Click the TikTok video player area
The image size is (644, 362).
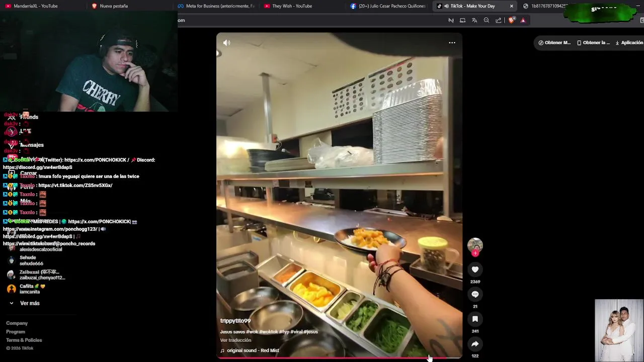click(339, 195)
